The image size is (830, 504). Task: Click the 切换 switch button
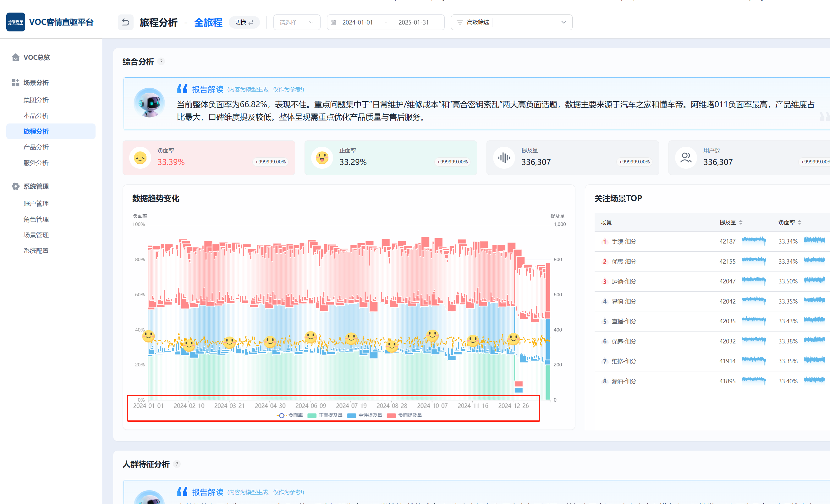[x=244, y=22]
